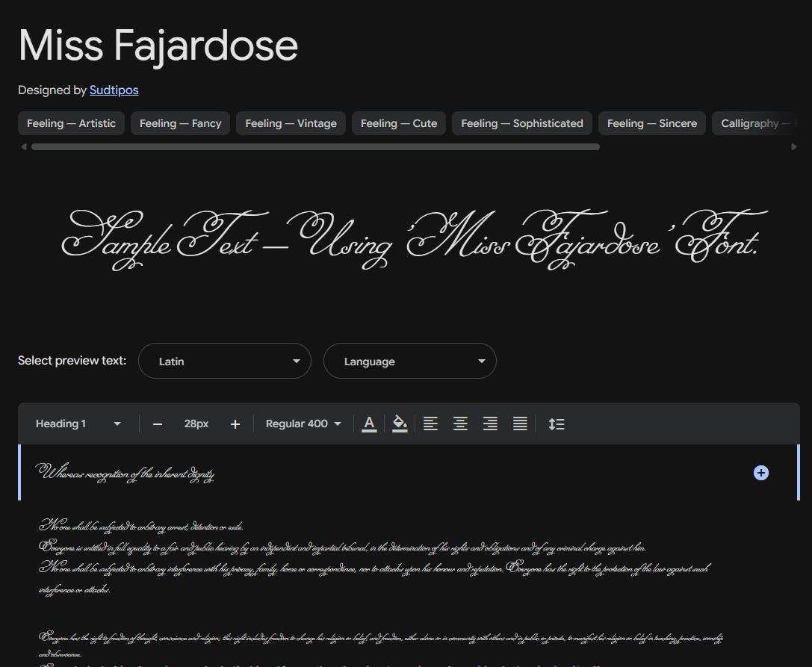Justify the text

521,424
